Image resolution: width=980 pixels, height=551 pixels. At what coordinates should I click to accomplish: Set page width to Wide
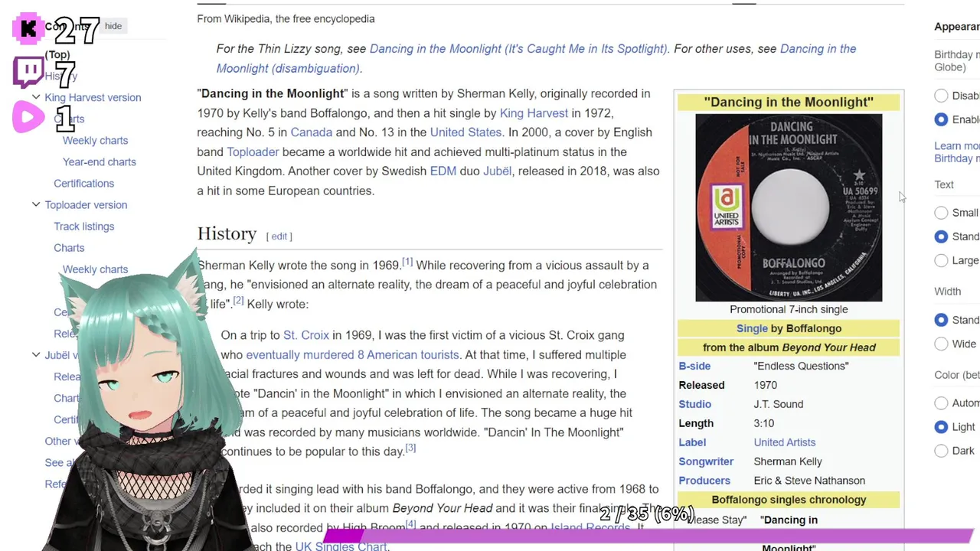[941, 344]
